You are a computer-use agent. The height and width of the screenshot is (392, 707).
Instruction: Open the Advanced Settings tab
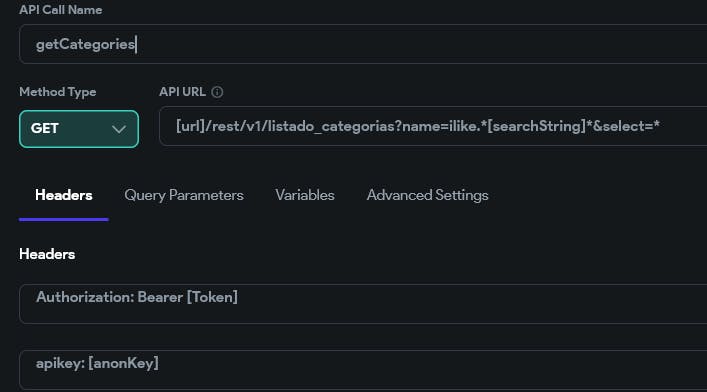[427, 195]
